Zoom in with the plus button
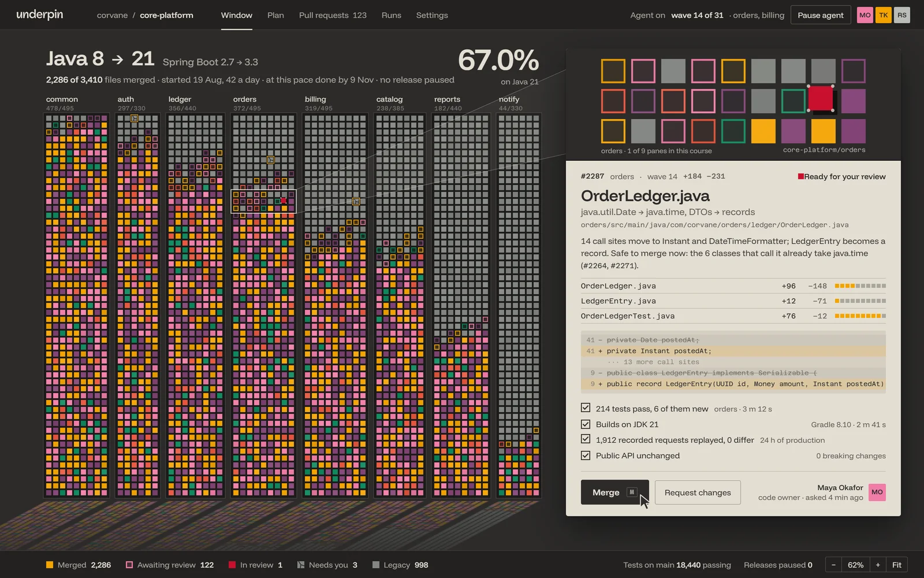Image resolution: width=924 pixels, height=578 pixels. pyautogui.click(x=878, y=565)
